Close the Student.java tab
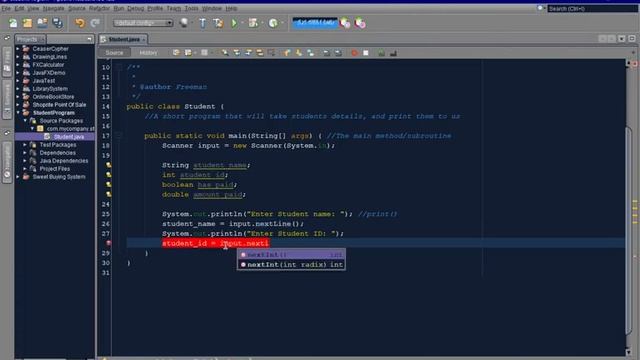This screenshot has height=360, width=640. point(143,40)
